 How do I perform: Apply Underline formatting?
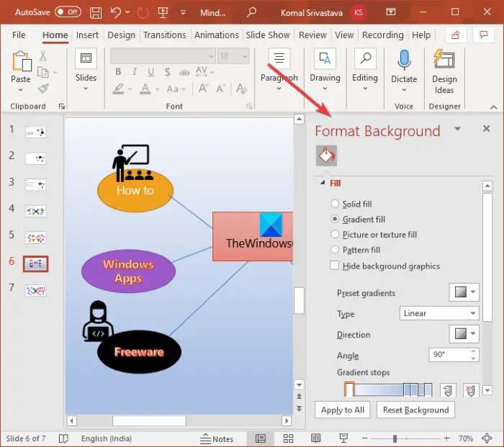tap(150, 72)
